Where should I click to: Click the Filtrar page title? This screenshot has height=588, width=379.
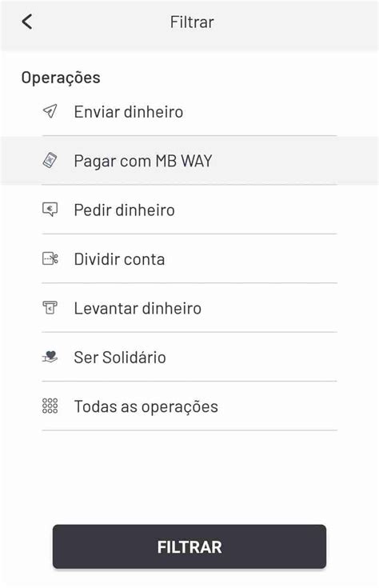point(192,22)
